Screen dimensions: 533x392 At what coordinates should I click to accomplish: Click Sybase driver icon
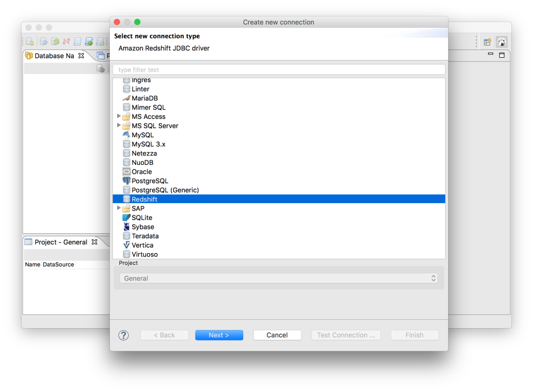(127, 227)
